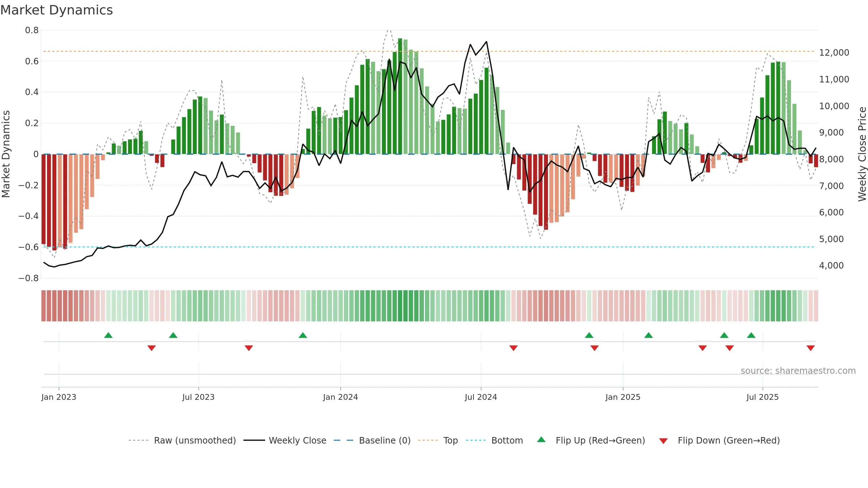Click the vertical Market Dynamics axis title
Viewport: 868px width, 488px height.
coord(6,154)
